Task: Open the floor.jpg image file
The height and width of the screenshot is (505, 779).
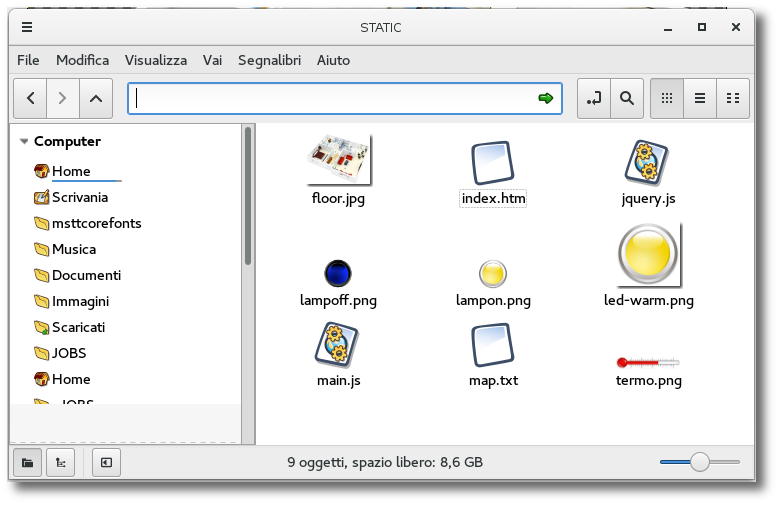Action: (338, 161)
